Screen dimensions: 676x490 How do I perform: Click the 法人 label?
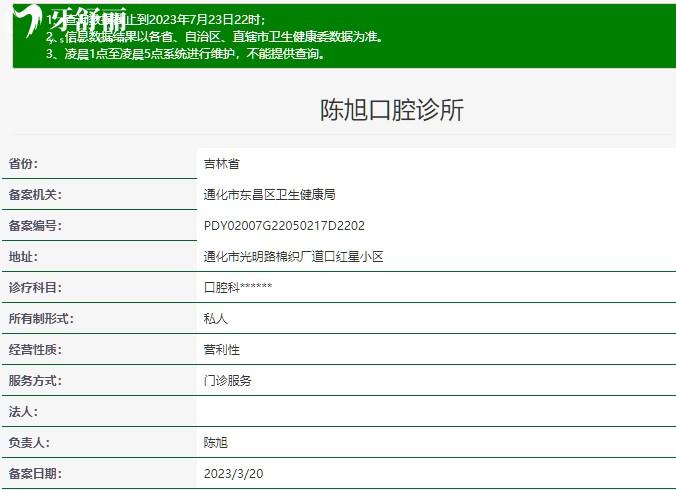pyautogui.click(x=23, y=412)
